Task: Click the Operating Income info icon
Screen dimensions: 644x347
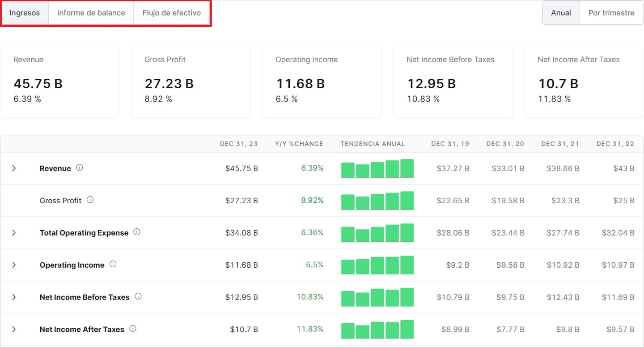Action: pos(113,265)
